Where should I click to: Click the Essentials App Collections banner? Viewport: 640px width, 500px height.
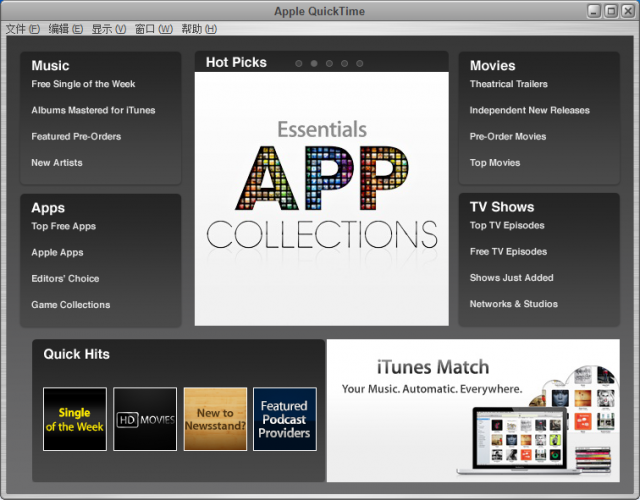click(321, 198)
